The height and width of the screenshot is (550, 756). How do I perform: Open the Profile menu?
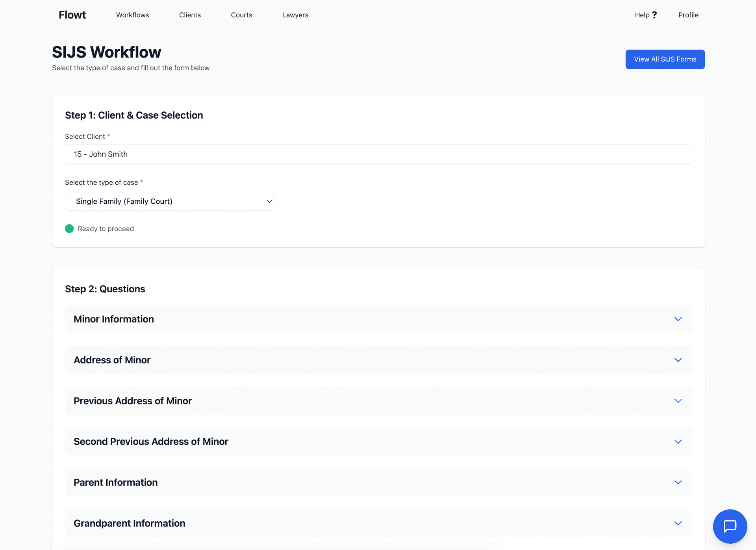tap(688, 15)
